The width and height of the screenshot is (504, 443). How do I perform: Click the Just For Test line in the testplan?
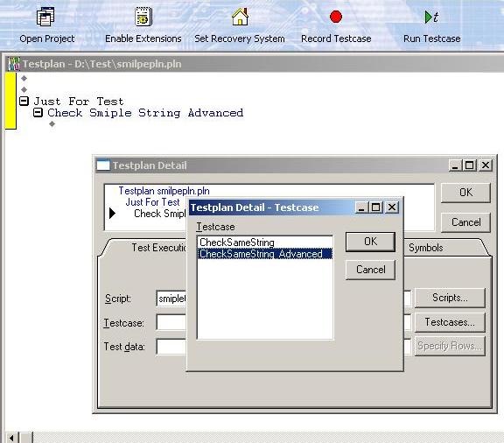79,102
